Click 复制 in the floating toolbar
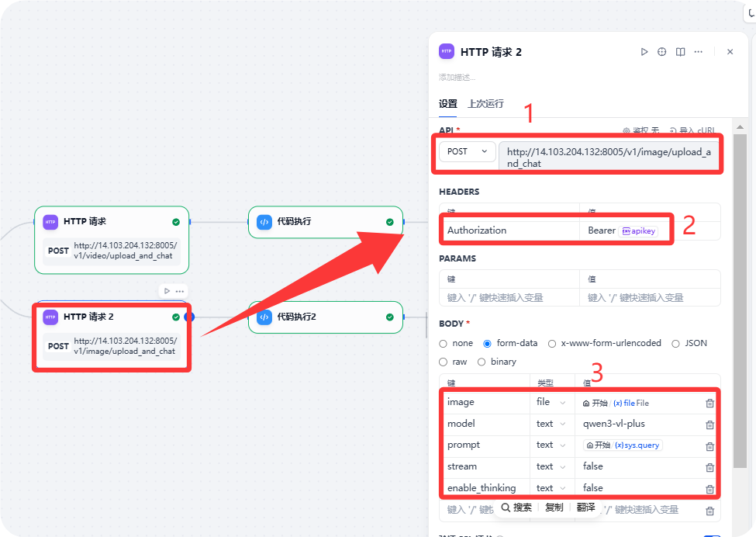Image resolution: width=756 pixels, height=537 pixels. 554,507
